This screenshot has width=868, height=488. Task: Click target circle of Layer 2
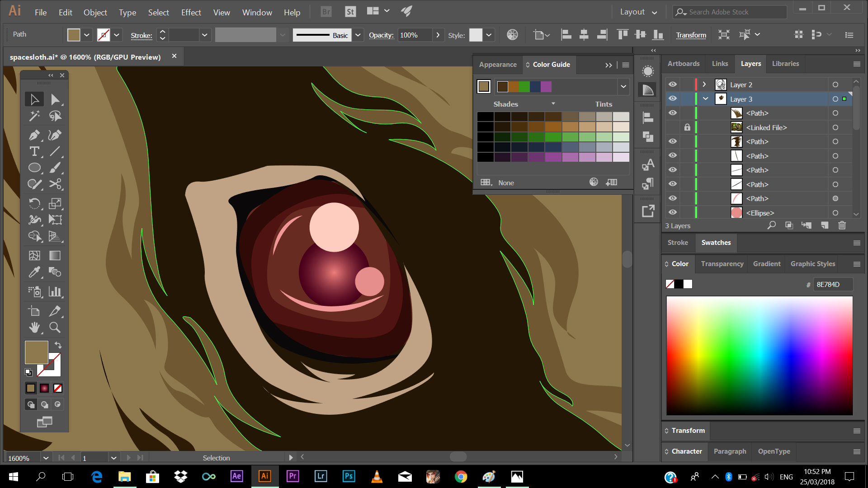(835, 84)
